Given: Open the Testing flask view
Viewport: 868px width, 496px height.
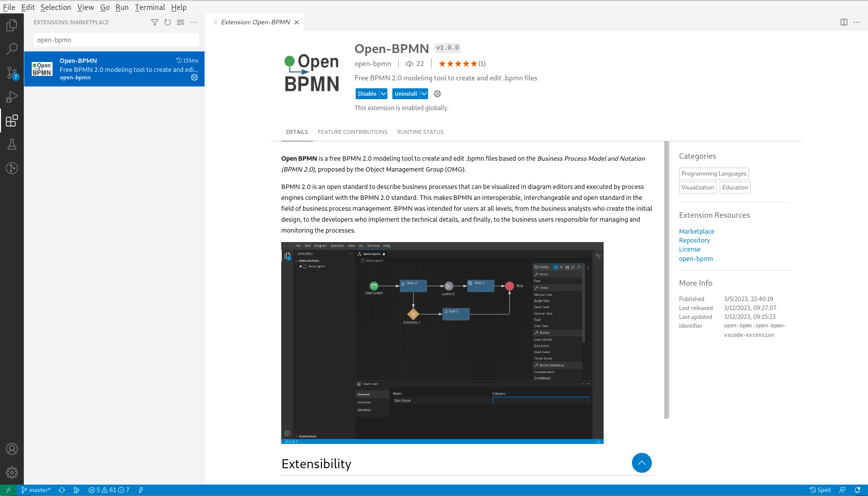Looking at the screenshot, I should (12, 144).
